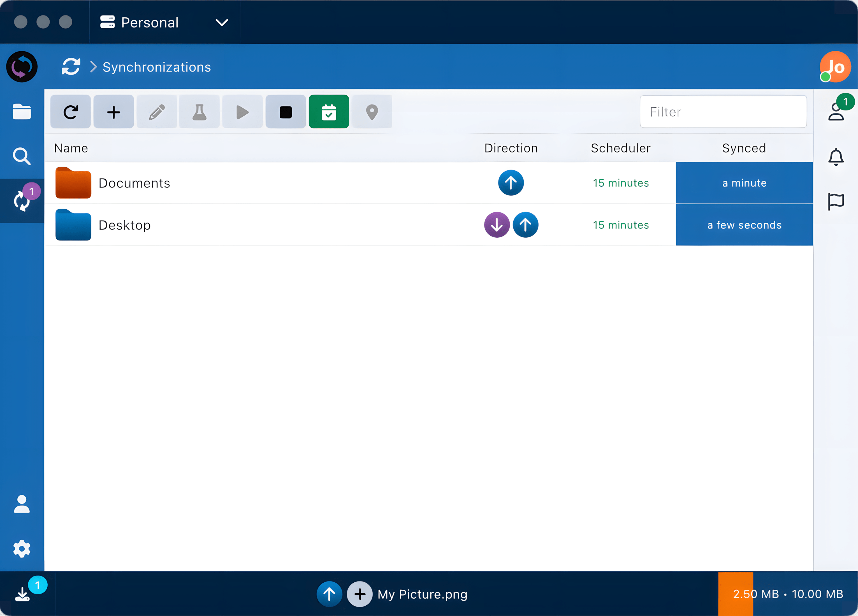Image resolution: width=858 pixels, height=616 pixels.
Task: Stop sync with the square stop button
Action: click(x=286, y=112)
